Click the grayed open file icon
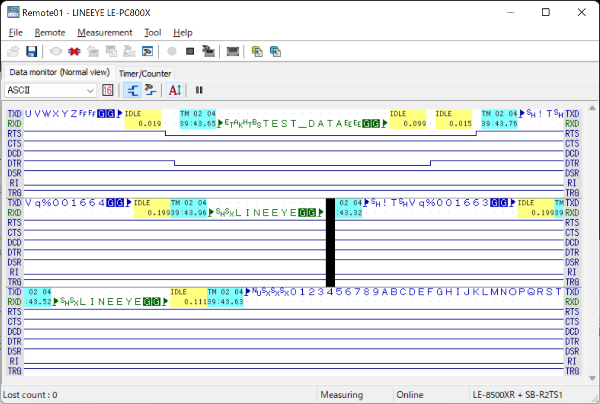The height and width of the screenshot is (404, 600). 13,51
